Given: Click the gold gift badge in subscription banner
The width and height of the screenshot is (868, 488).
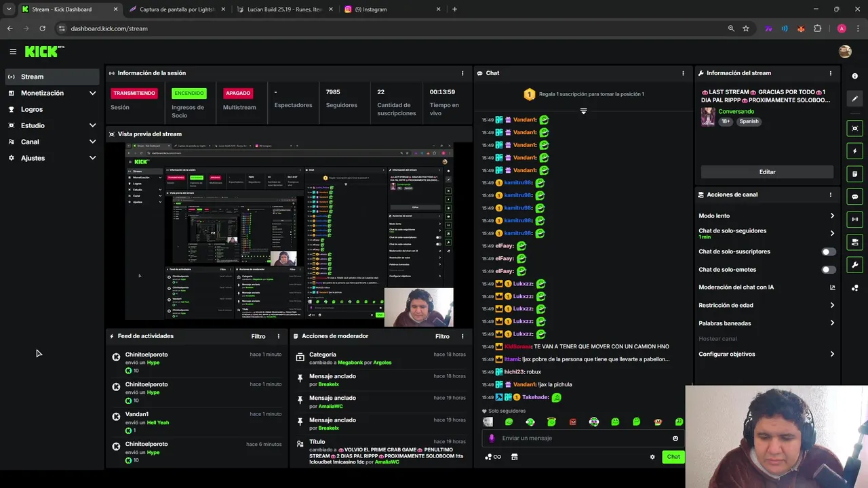Looking at the screenshot, I should click(529, 94).
